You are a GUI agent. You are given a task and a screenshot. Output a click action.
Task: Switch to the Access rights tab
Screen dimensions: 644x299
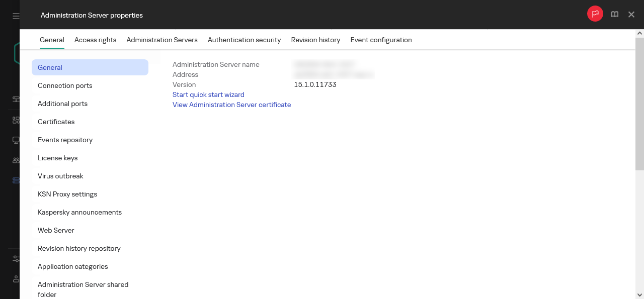tap(95, 40)
